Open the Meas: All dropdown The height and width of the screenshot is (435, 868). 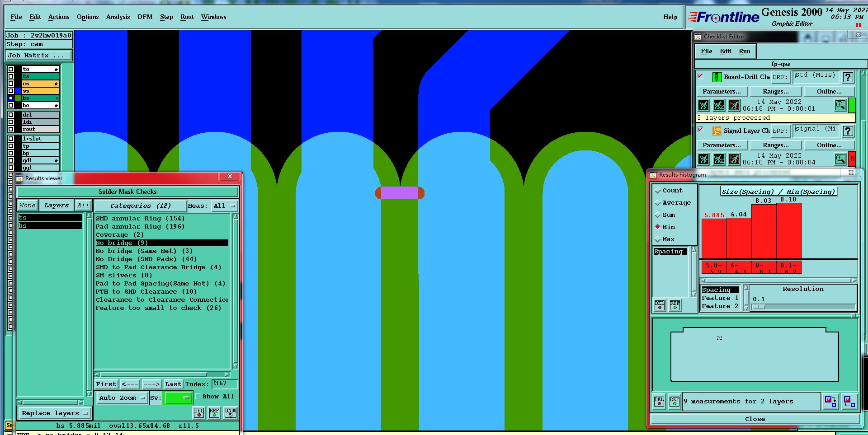tap(225, 206)
